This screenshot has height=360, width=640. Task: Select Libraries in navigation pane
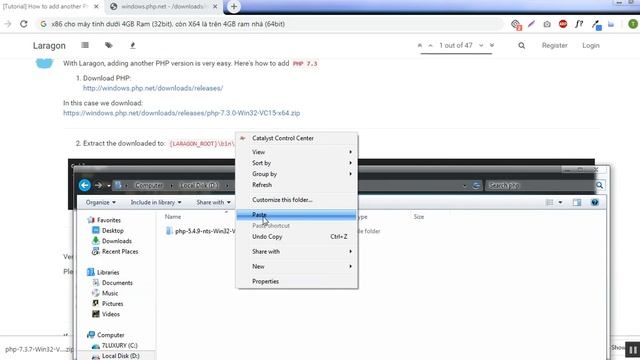point(108,272)
